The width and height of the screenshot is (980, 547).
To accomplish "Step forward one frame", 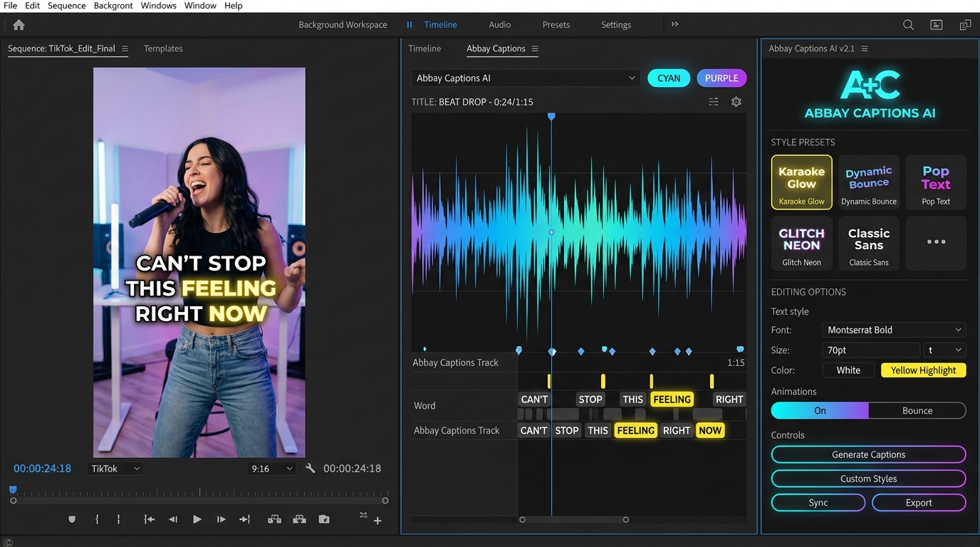I will coord(221,520).
